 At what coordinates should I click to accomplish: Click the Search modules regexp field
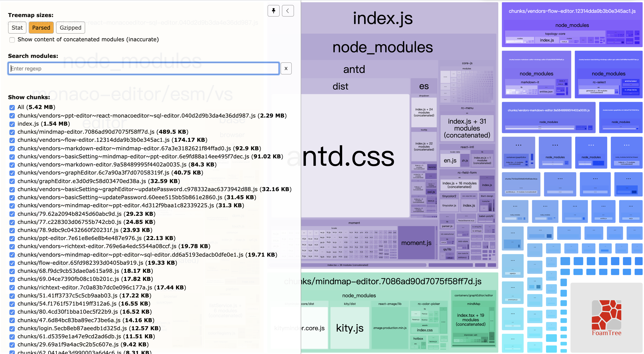tap(143, 68)
